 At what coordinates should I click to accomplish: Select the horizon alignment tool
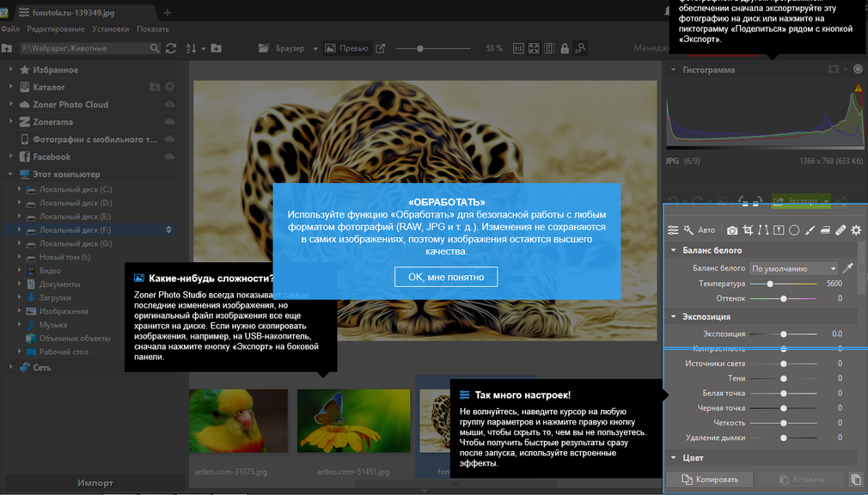[779, 230]
